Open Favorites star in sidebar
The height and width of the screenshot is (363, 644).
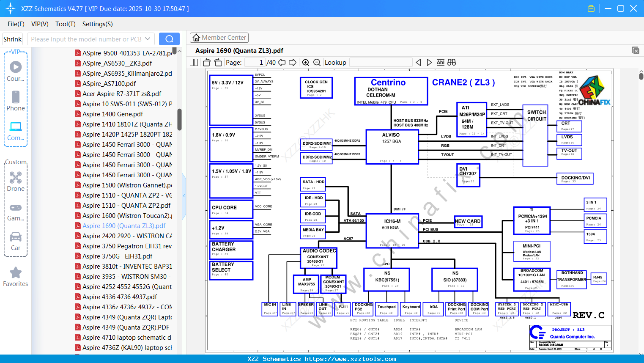coord(16,277)
